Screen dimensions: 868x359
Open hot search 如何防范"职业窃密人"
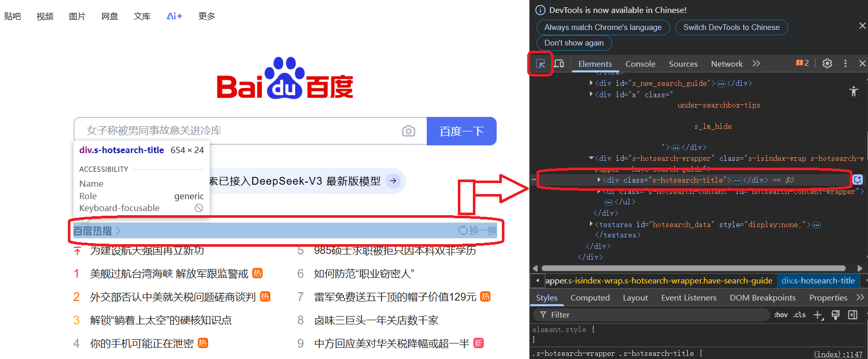click(x=364, y=274)
